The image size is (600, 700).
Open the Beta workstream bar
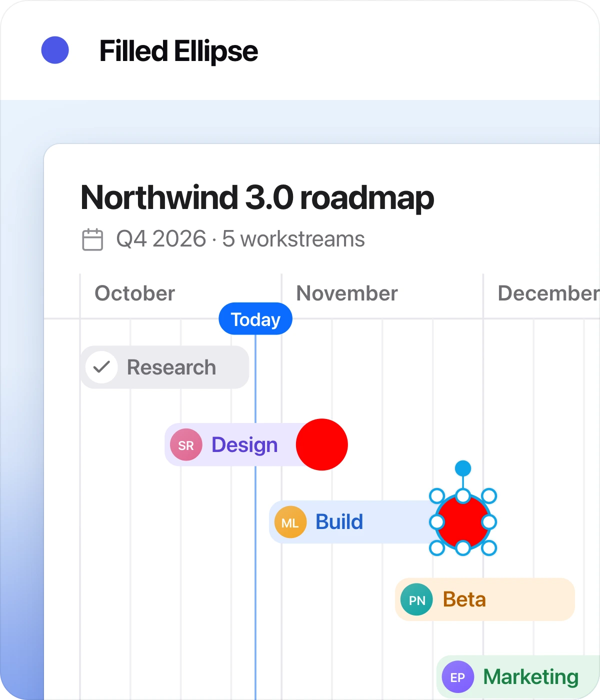pos(485,599)
